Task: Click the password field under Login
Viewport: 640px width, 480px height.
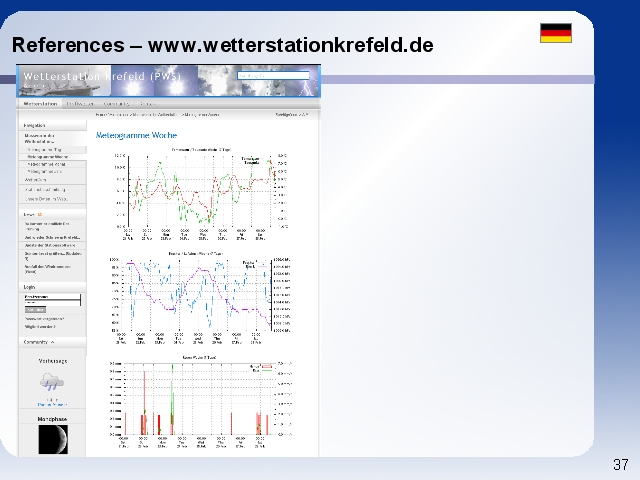Action: pos(52,303)
